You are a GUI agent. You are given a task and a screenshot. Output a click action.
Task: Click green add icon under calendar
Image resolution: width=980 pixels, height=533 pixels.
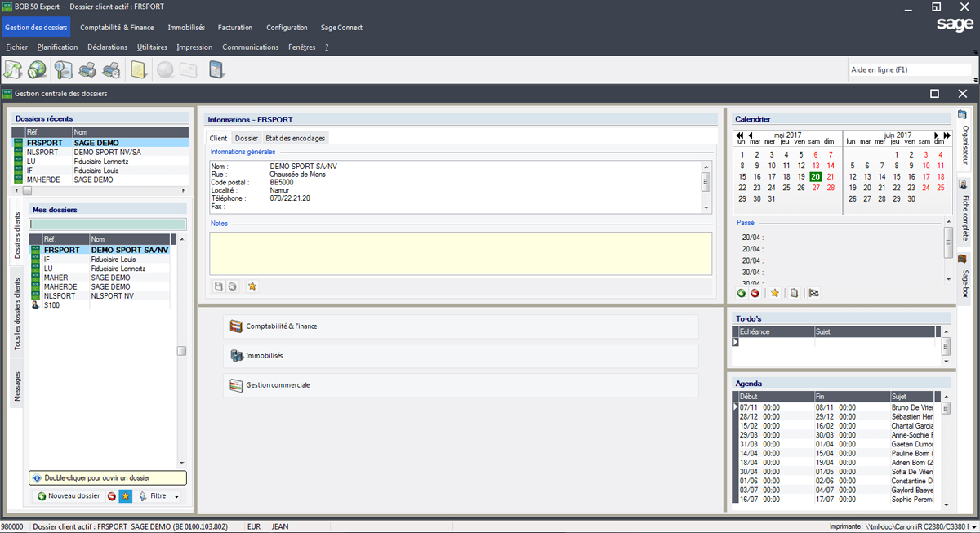[x=741, y=293]
